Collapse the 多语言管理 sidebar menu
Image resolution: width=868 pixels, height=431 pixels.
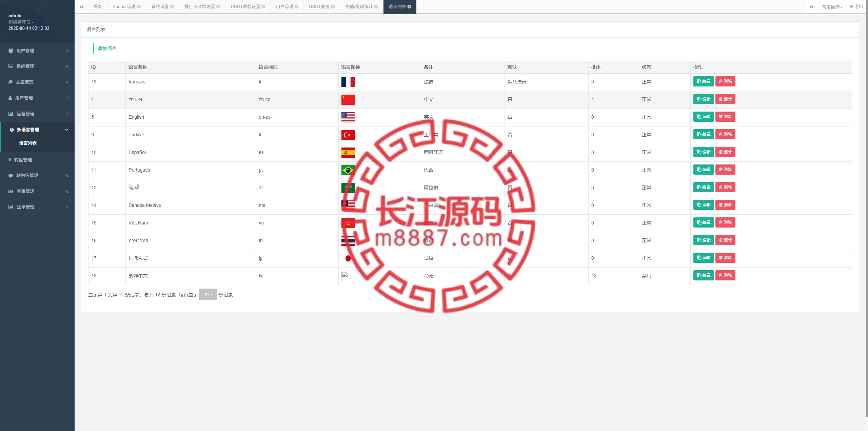coord(37,130)
